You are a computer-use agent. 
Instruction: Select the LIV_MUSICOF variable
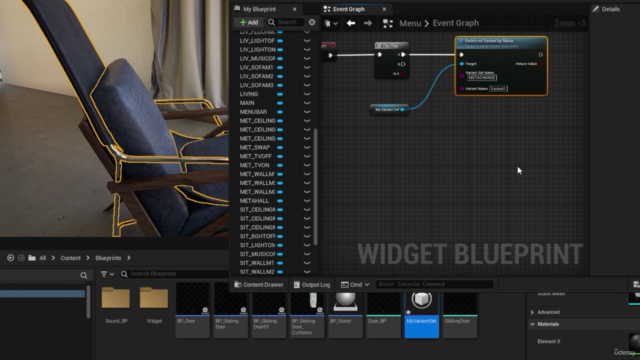(257, 58)
